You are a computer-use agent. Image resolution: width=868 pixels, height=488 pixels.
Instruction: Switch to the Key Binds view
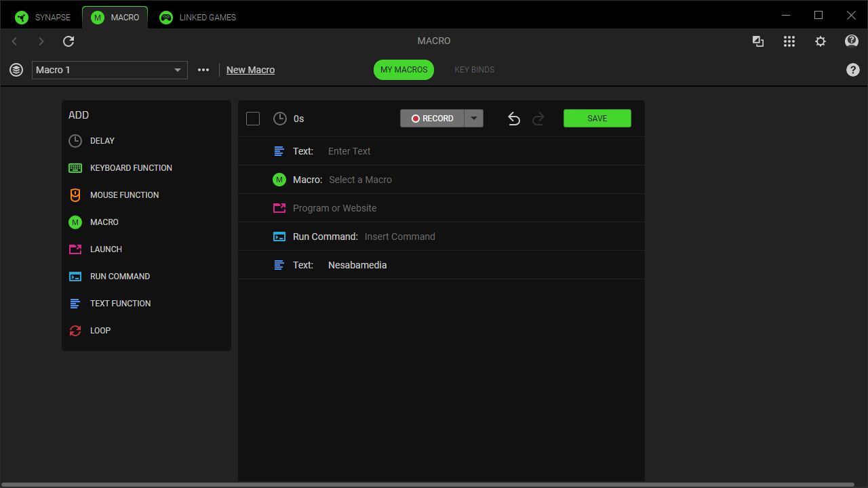point(474,70)
